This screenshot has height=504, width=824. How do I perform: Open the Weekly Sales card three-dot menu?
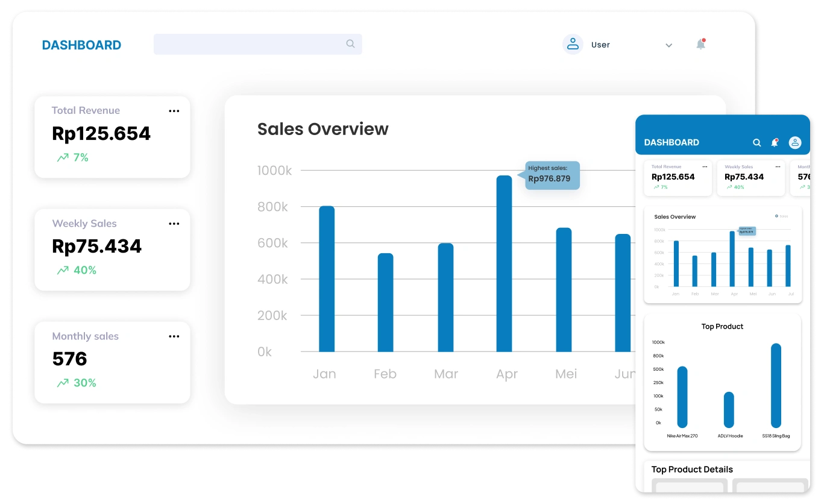(x=174, y=224)
